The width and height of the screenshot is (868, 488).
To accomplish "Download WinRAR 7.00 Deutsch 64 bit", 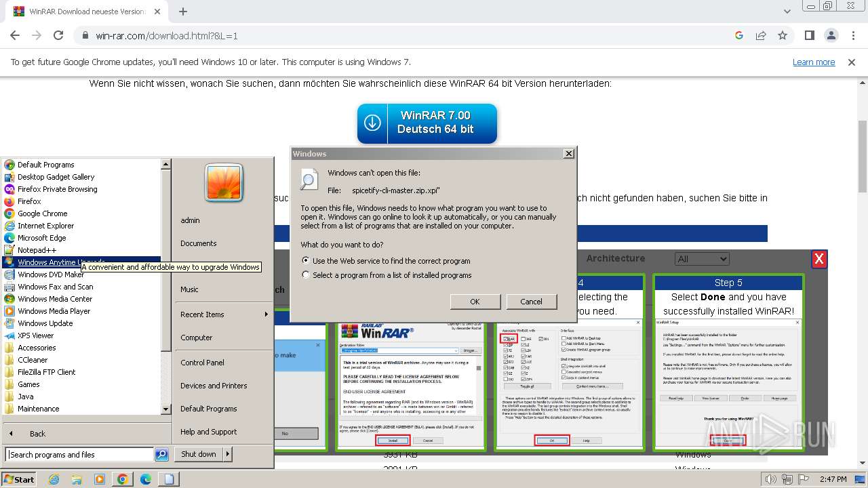I will click(427, 123).
